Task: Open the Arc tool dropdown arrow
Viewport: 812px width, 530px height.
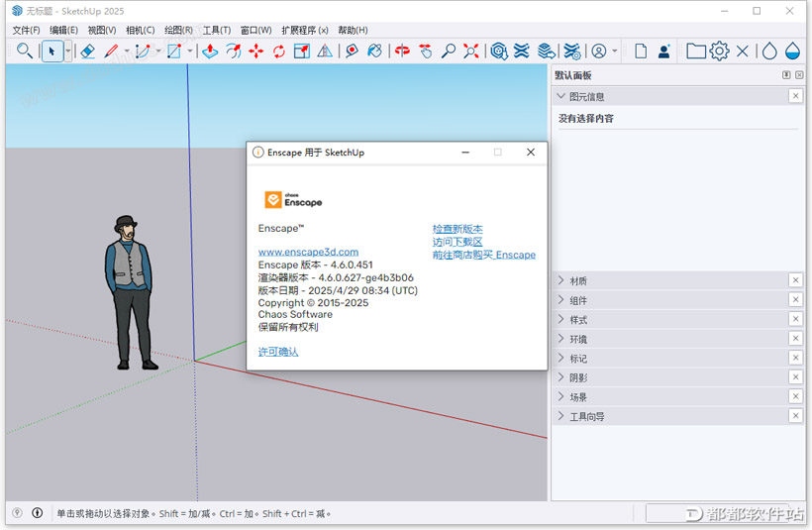Action: coord(158,51)
